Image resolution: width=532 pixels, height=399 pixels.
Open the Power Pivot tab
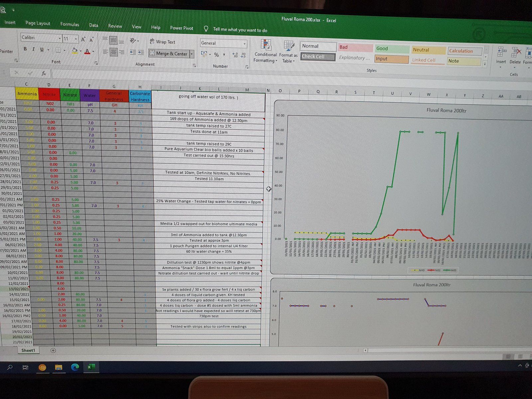tap(182, 28)
